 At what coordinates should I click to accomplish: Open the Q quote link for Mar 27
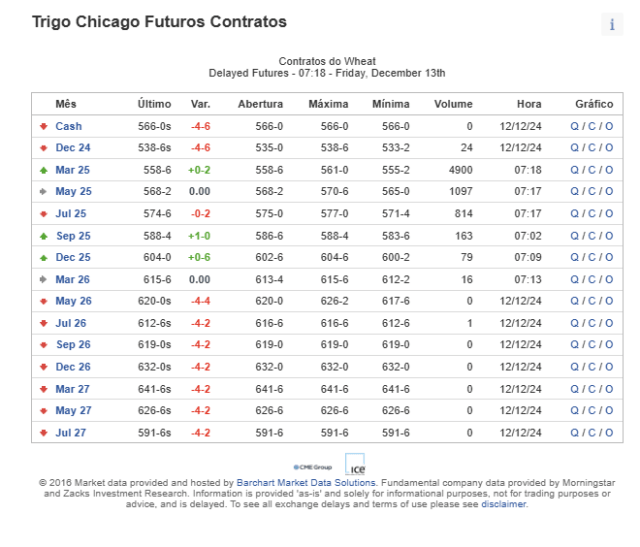coord(574,389)
